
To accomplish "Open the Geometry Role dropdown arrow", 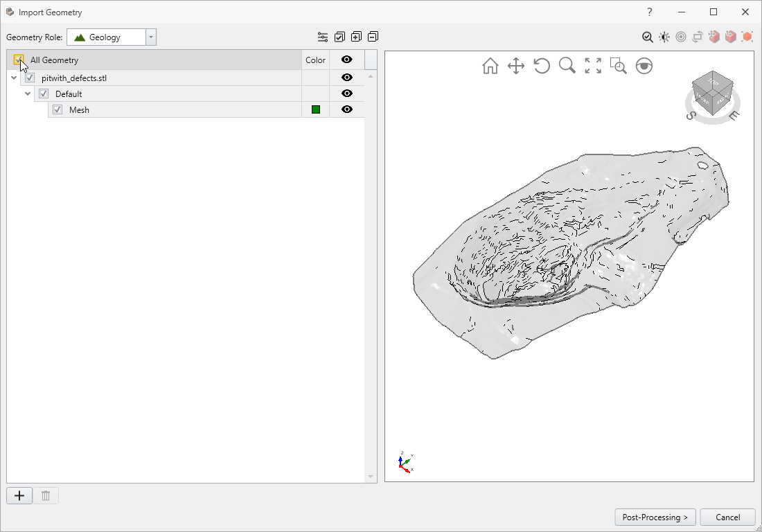I will pos(150,37).
